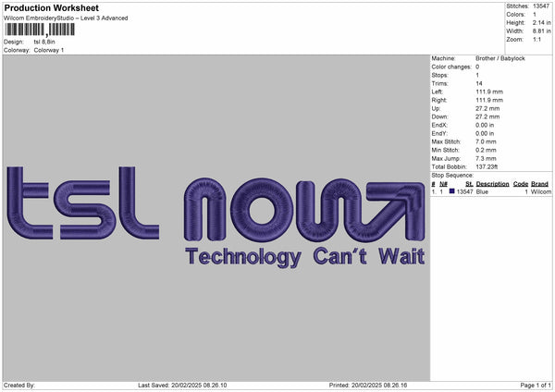The height and width of the screenshot is (392, 555).
Task: Click the 'Colorway 1' value
Action: pyautogui.click(x=49, y=50)
